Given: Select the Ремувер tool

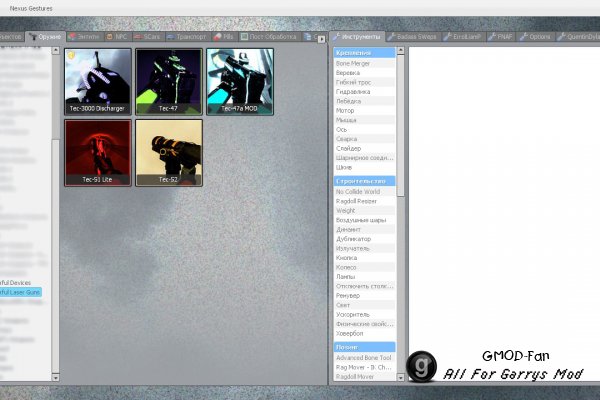Looking at the screenshot, I should click(364, 296).
